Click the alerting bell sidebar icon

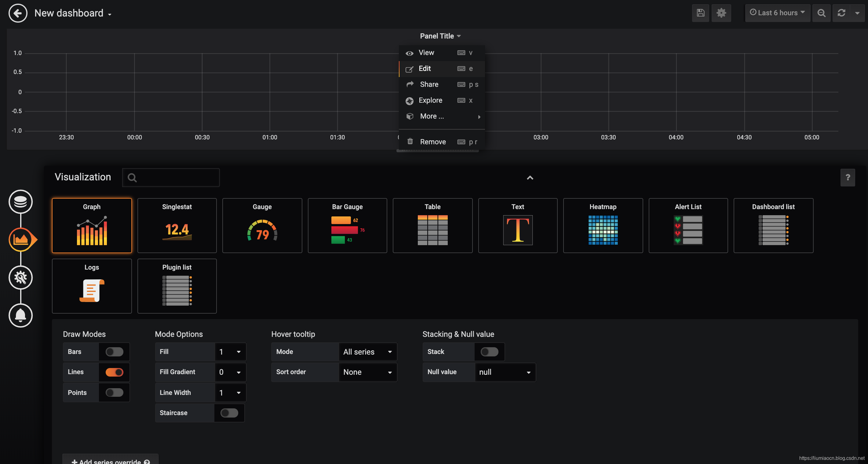pos(20,315)
